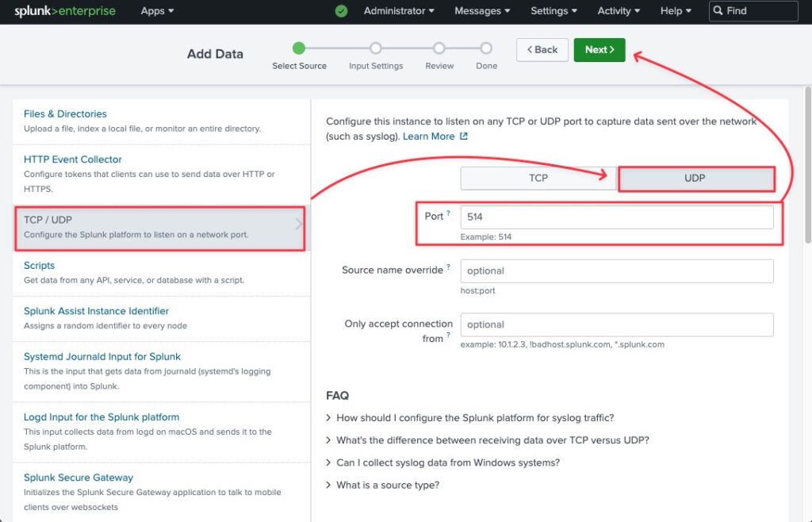The width and height of the screenshot is (812, 522).
Task: Click the FAQ heading
Action: 337,396
